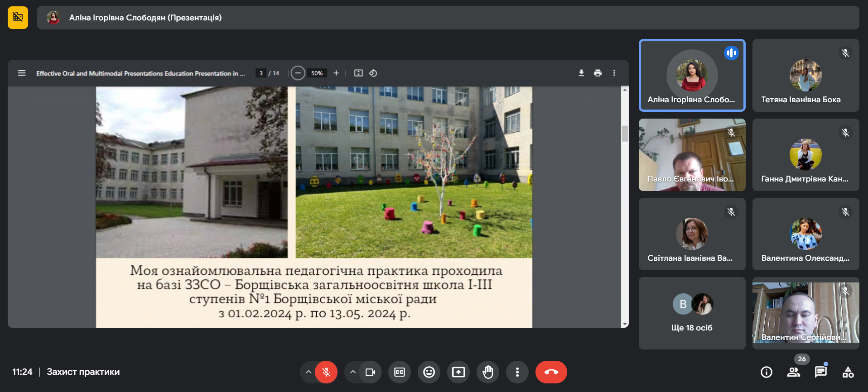Click the meeting name Захист практики

pyautogui.click(x=83, y=372)
